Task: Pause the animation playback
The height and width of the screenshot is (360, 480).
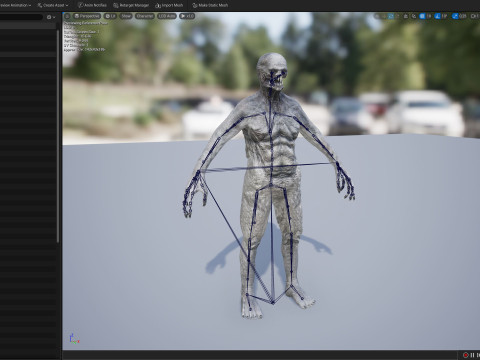Action: pos(472,355)
